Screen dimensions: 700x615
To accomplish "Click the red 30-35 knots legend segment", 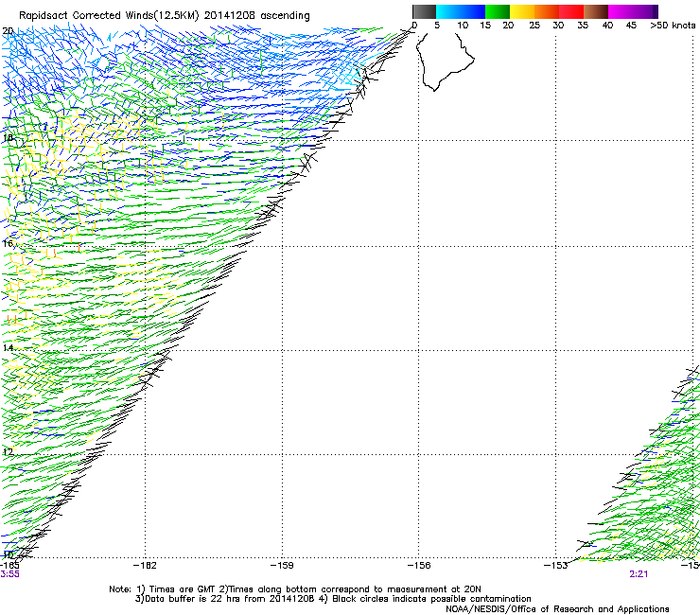I will point(571,11).
